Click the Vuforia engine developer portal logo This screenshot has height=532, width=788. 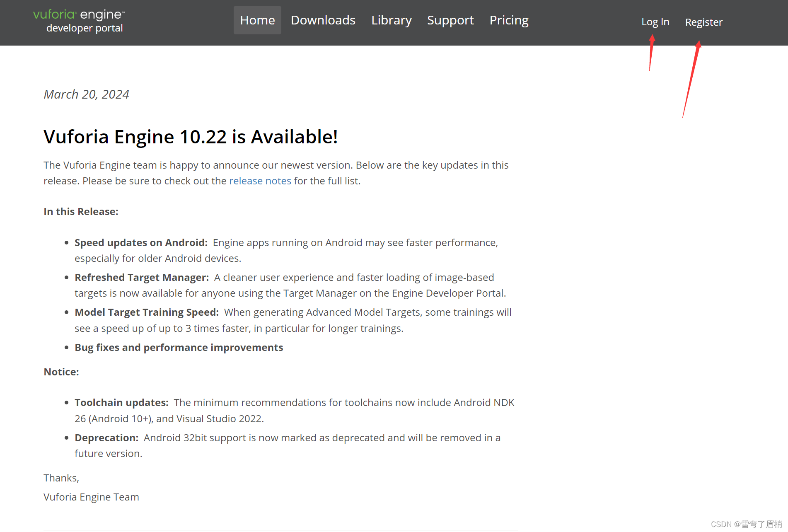(79, 21)
